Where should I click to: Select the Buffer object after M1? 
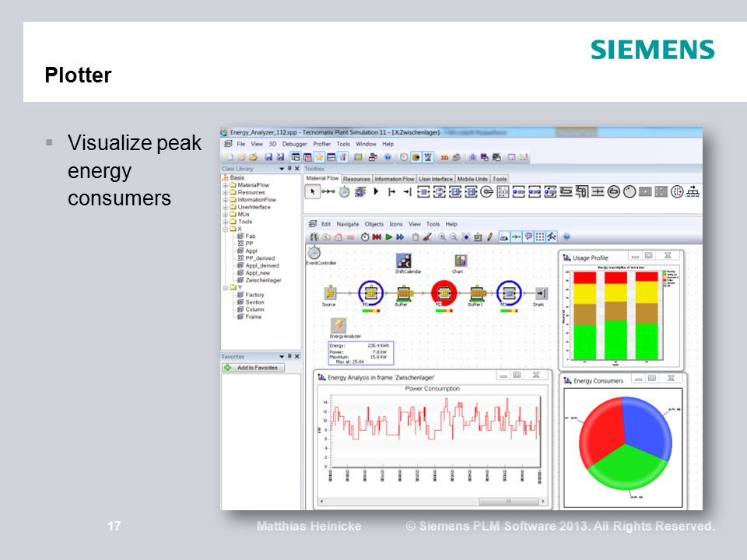[x=404, y=293]
